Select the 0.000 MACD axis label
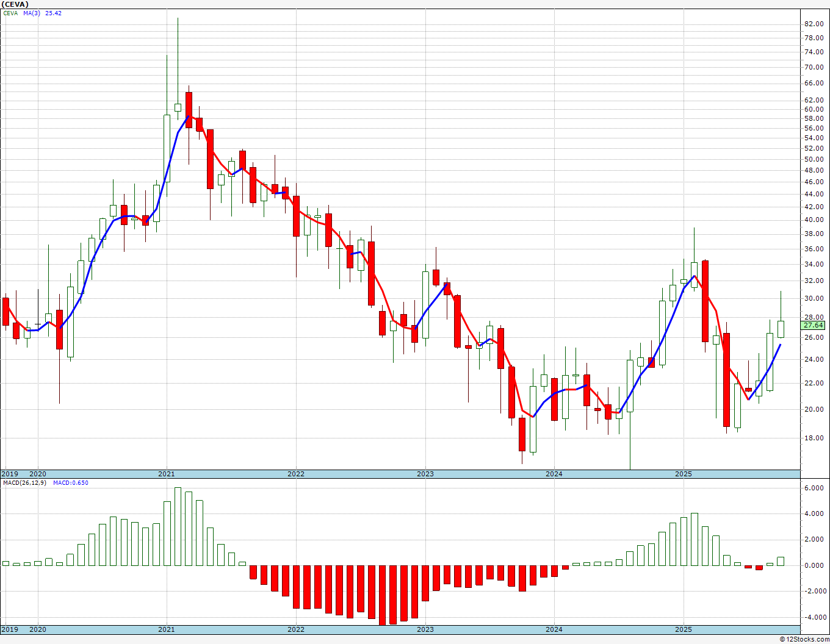The width and height of the screenshot is (830, 644). coord(814,565)
